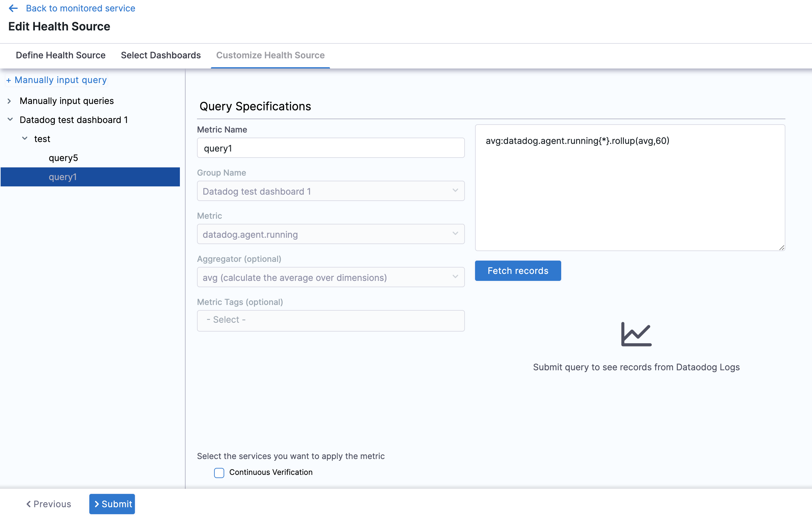Open the Metric dropdown
This screenshot has width=812, height=518.
click(x=330, y=234)
